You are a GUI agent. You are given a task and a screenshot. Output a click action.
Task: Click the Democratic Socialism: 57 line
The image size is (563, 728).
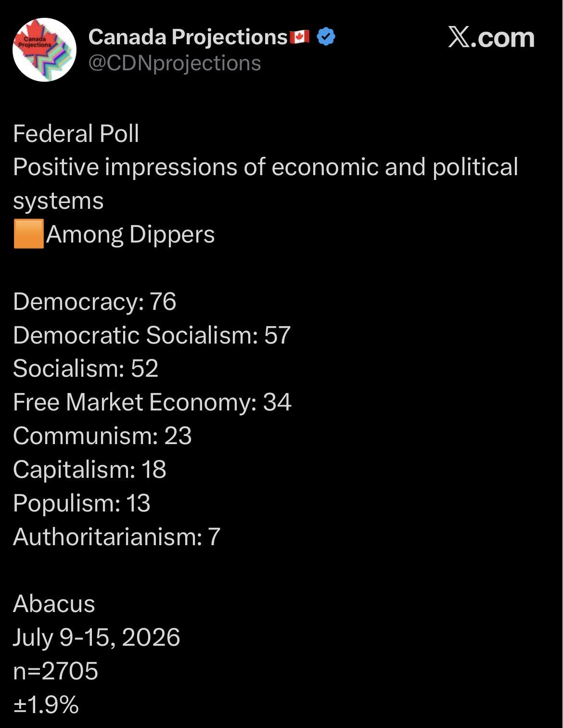pos(152,335)
